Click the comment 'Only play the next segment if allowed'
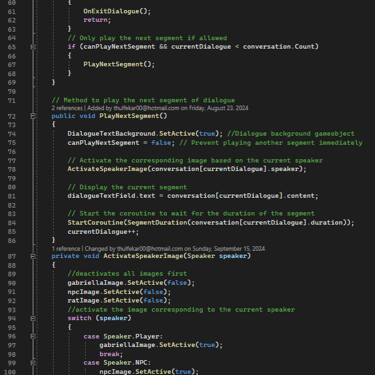This screenshot has height=375, width=375. (147, 38)
